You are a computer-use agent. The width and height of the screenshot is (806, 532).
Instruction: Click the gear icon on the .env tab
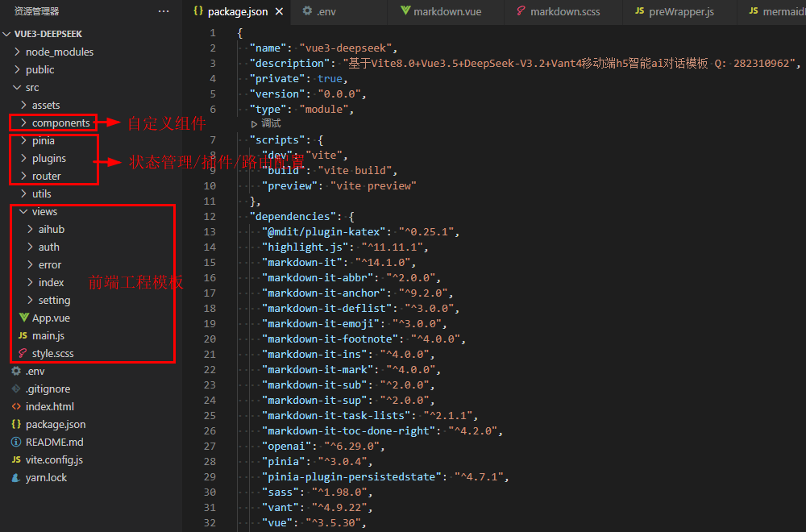point(307,10)
